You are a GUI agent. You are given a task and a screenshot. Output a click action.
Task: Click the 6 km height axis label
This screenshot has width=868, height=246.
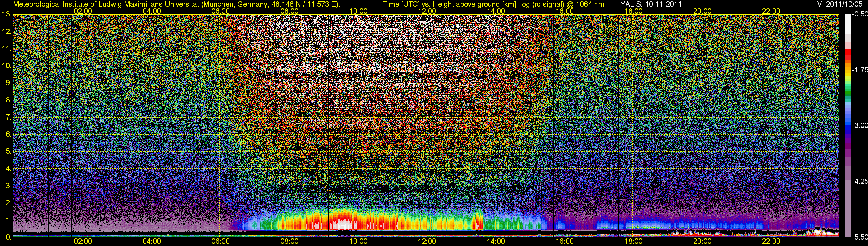8,135
